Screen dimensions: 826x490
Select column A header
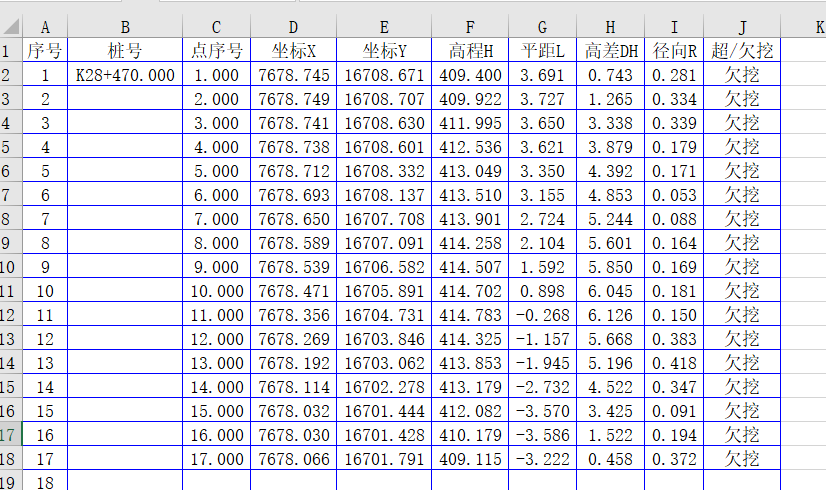45,28
